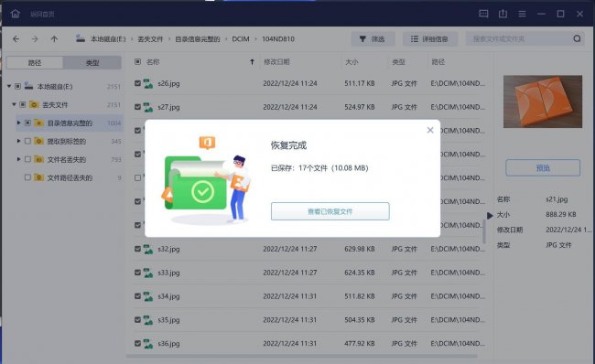Image resolution: width=595 pixels, height=364 pixels.
Task: Go forward with the right arrow
Action: pyautogui.click(x=35, y=38)
